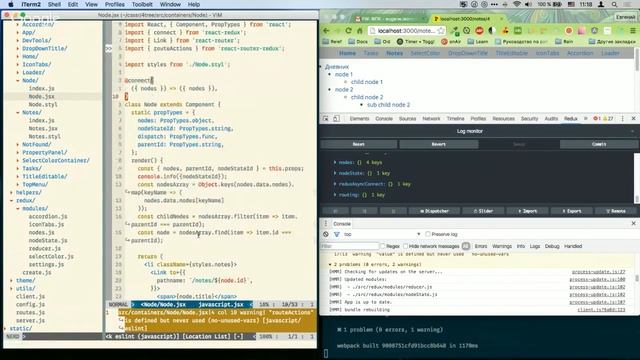Select the Redux DevTools tab
The height and width of the screenshot is (360, 640).
571,118
